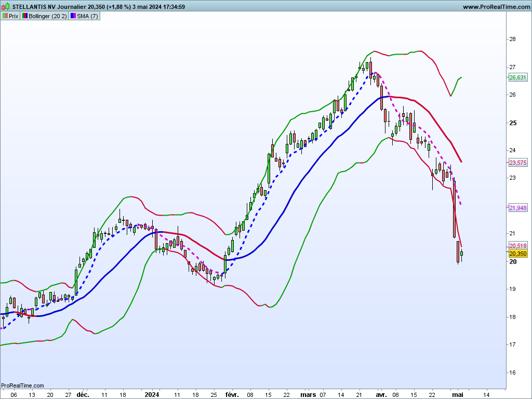Click the timestamp 3 mai 2024 17:34:59
This screenshot has height=399, width=532.
pyautogui.click(x=158, y=7)
